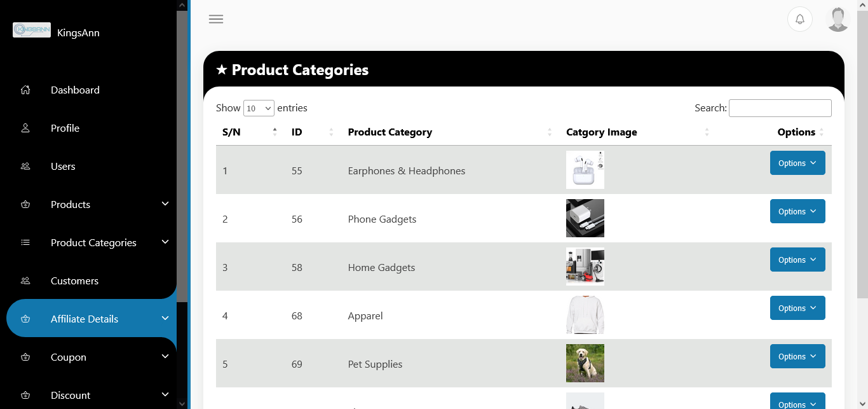868x409 pixels.
Task: Click the hamburger menu icon
Action: (x=216, y=19)
